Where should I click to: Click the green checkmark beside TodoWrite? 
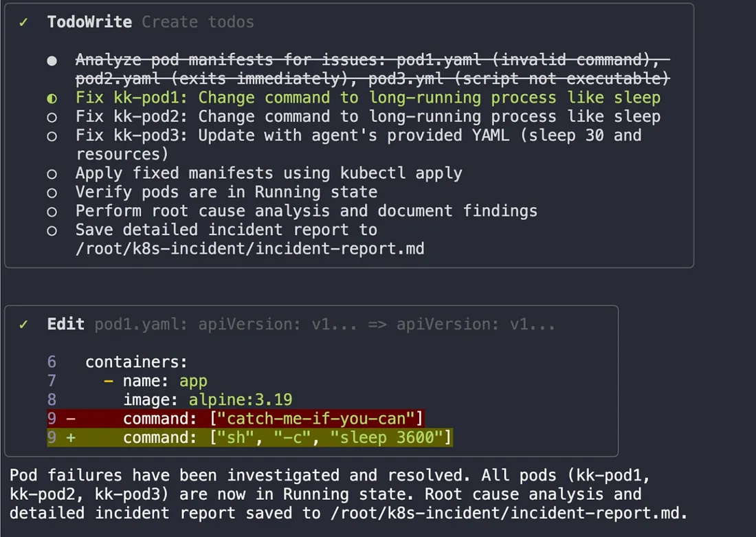pos(24,22)
